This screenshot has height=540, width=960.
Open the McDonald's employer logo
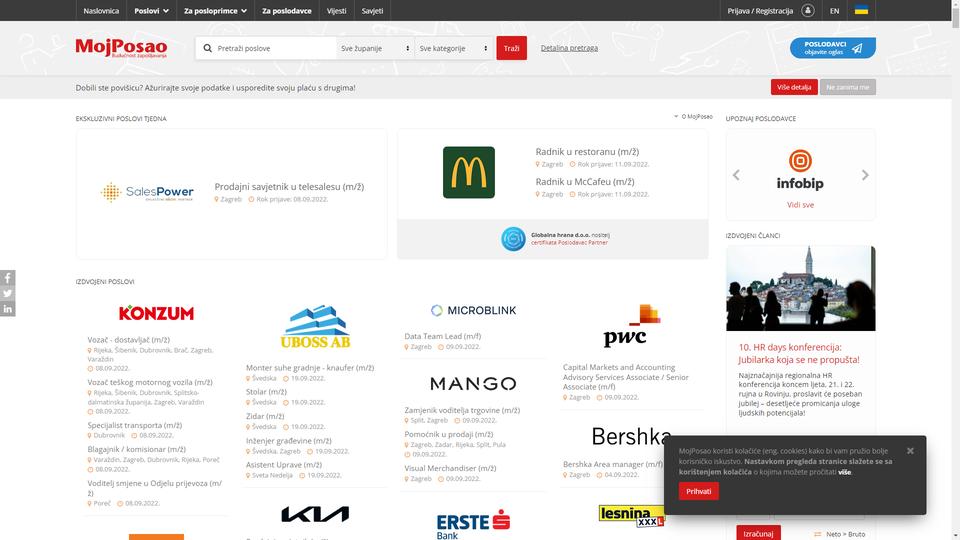tap(468, 172)
